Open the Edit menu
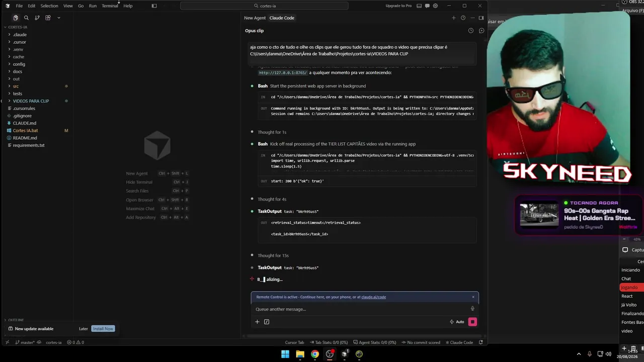Image resolution: width=644 pixels, height=362 pixels. click(x=31, y=6)
